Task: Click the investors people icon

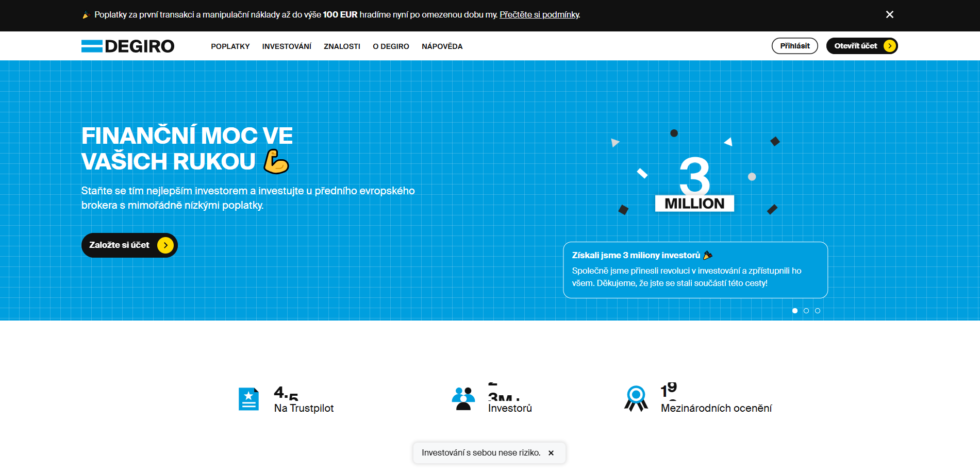Action: (x=463, y=399)
